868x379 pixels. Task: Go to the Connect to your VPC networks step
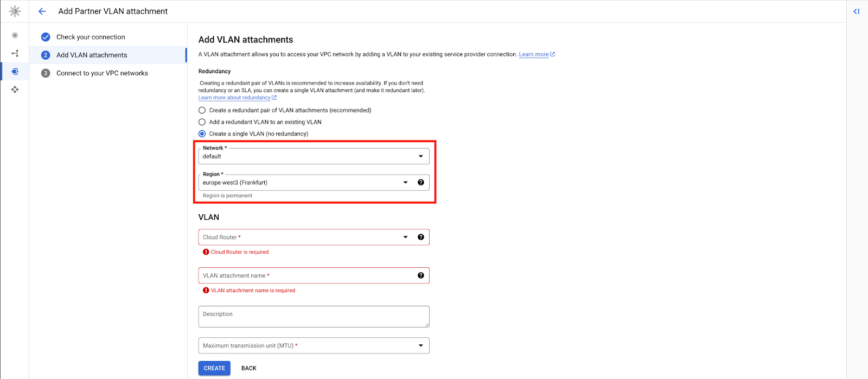[102, 73]
